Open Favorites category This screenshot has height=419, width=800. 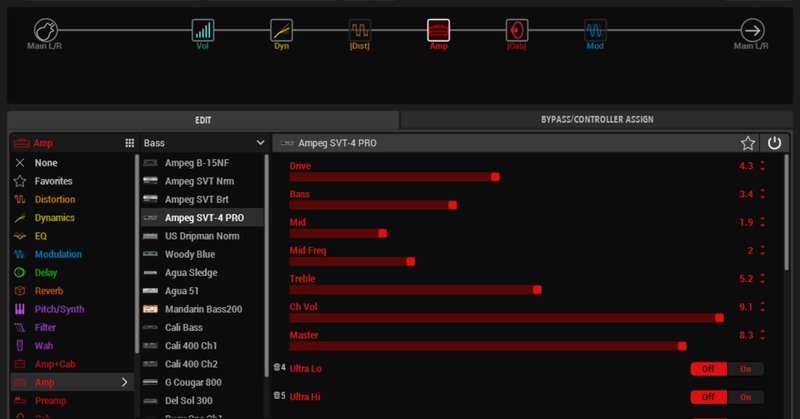(71, 181)
